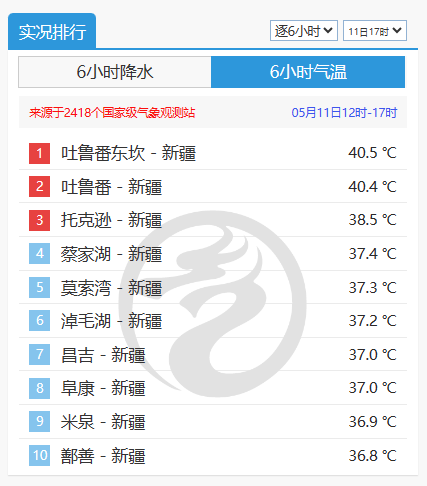Open 托克逊 - 新疆 station entry

coord(111,220)
